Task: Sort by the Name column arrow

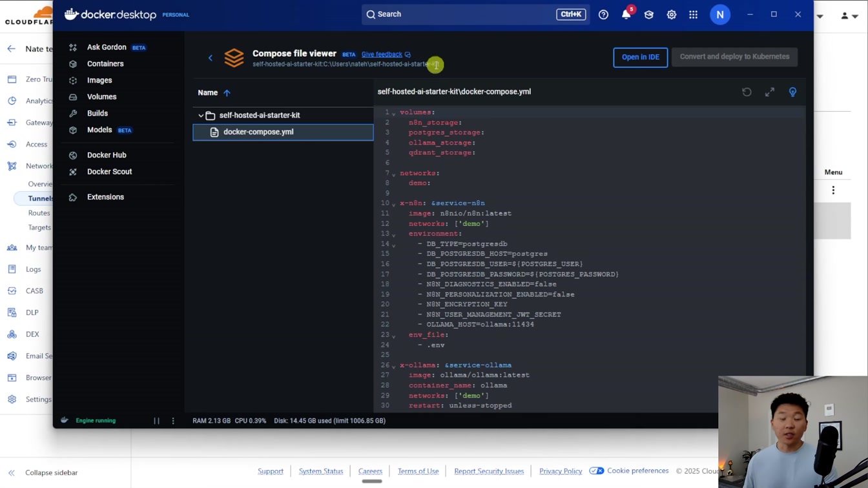Action: pyautogui.click(x=227, y=93)
